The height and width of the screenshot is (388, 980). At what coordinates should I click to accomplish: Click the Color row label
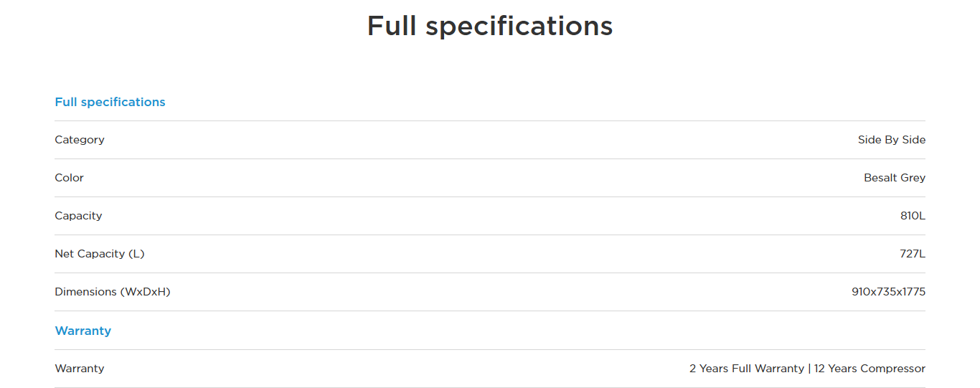[x=69, y=178]
